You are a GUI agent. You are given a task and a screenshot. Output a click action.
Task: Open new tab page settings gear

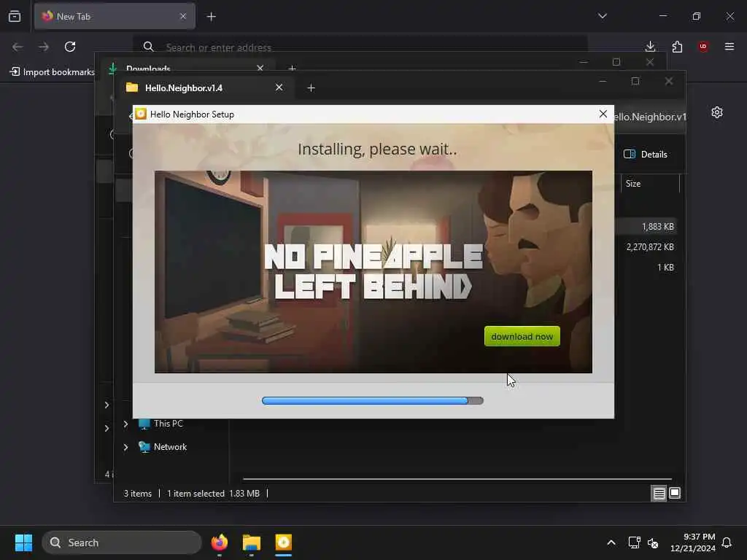click(x=717, y=112)
